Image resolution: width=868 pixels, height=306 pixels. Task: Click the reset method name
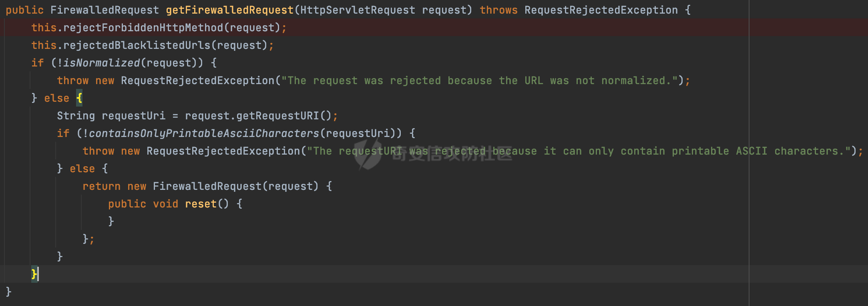point(201,204)
